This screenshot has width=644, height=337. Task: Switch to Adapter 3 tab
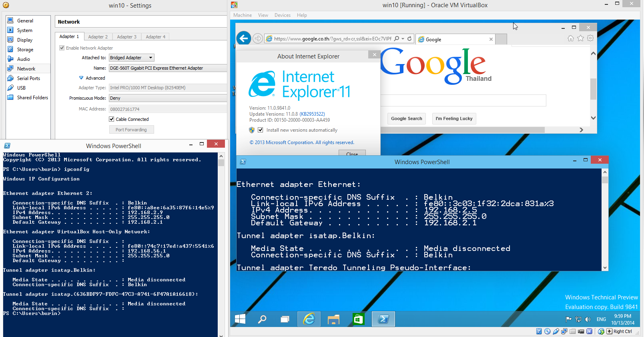tap(126, 37)
